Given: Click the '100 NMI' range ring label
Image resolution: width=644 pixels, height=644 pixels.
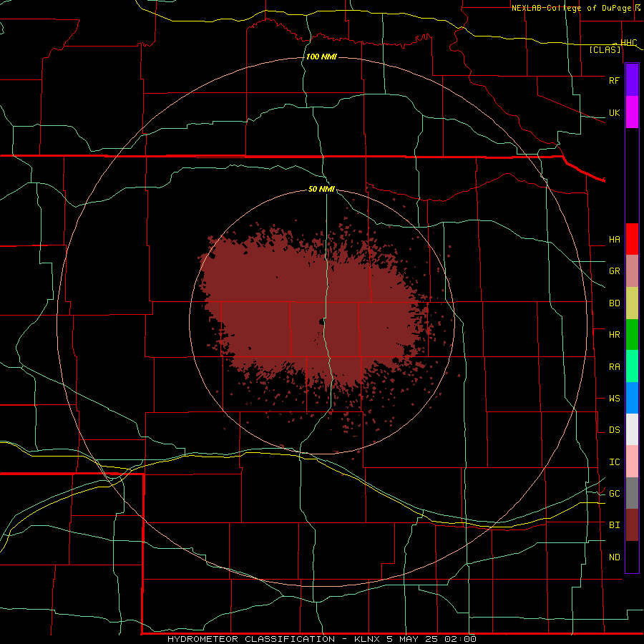Looking at the screenshot, I should 321,57.
